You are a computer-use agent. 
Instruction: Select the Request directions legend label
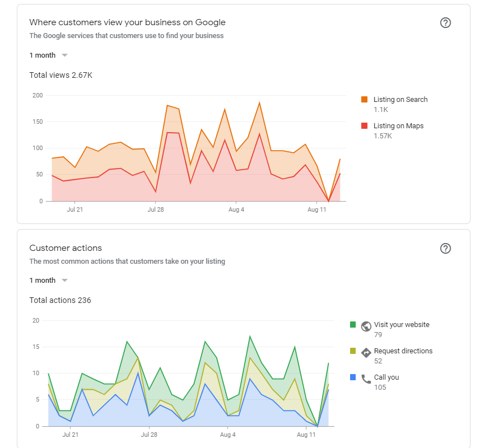[403, 351]
